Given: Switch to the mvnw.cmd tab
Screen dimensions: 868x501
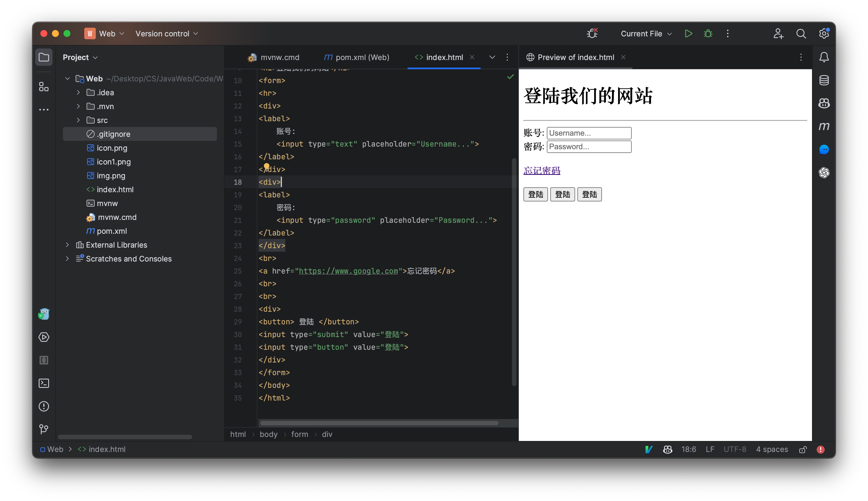Looking at the screenshot, I should click(273, 57).
